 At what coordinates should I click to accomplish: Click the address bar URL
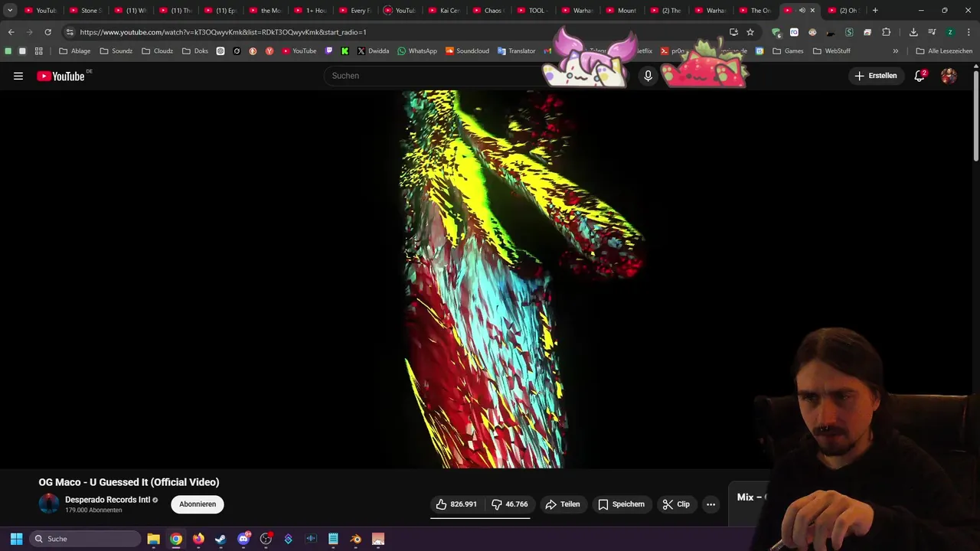click(223, 32)
